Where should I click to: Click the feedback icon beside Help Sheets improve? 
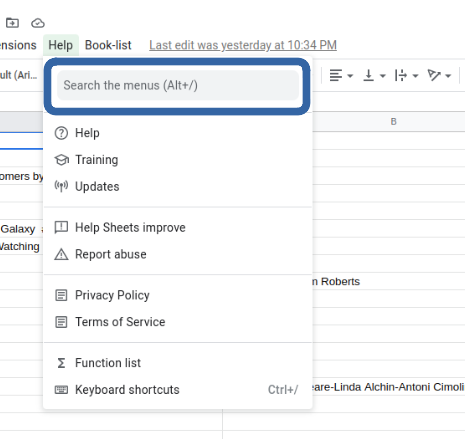(61, 228)
